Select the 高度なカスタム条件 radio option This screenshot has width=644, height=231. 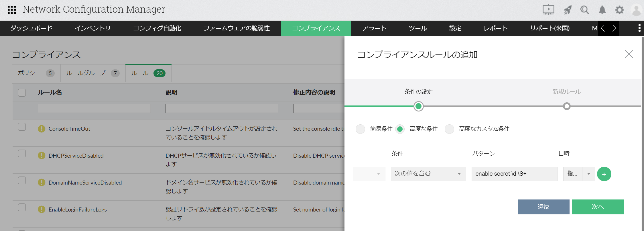(x=449, y=129)
